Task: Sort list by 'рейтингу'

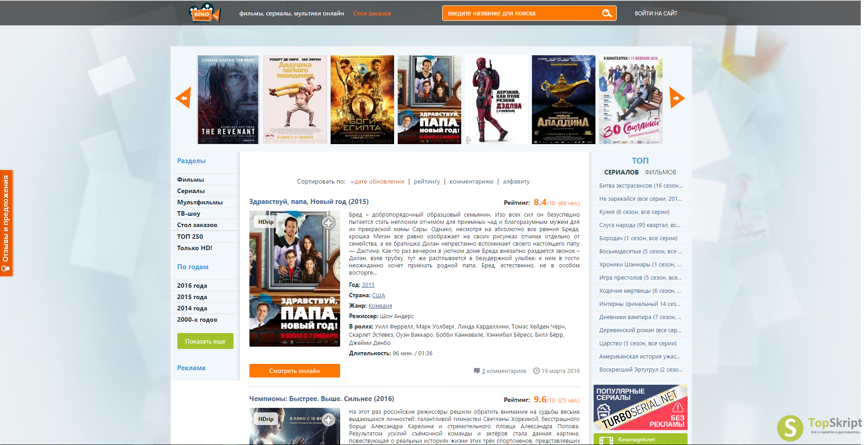Action: point(427,181)
